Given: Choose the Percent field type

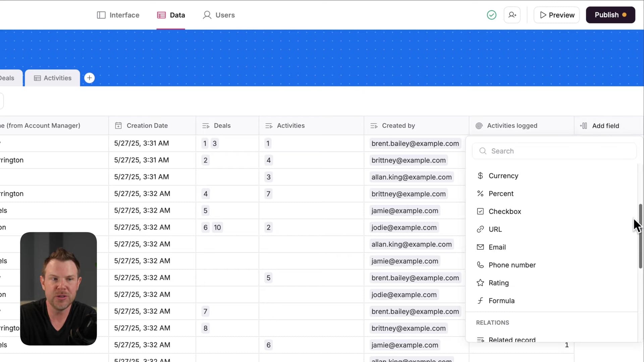Looking at the screenshot, I should tap(554, 194).
